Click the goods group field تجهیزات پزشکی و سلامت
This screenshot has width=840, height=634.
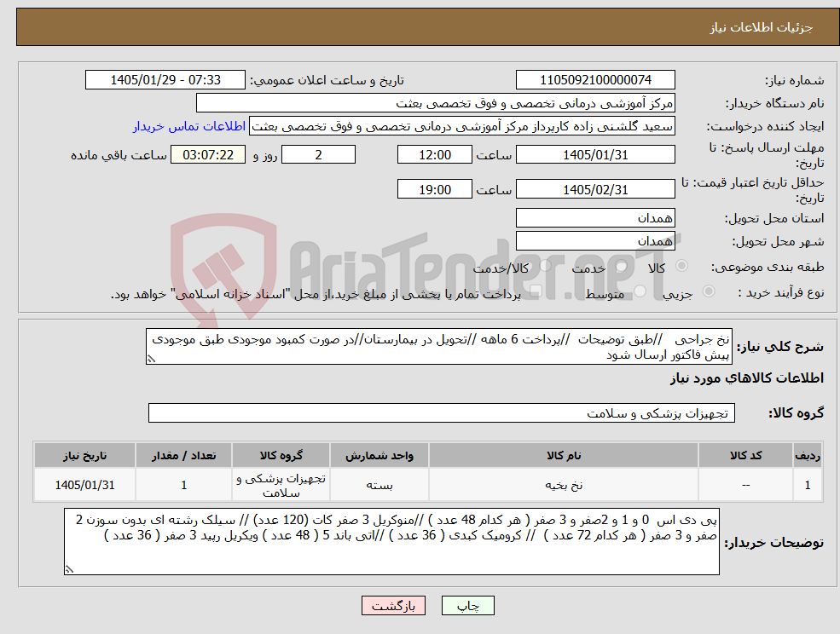pos(442,412)
